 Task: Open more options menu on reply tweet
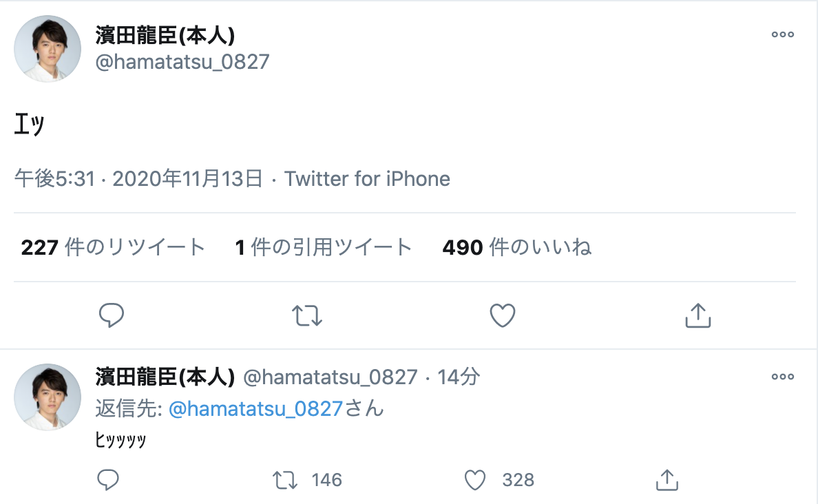coord(783,377)
